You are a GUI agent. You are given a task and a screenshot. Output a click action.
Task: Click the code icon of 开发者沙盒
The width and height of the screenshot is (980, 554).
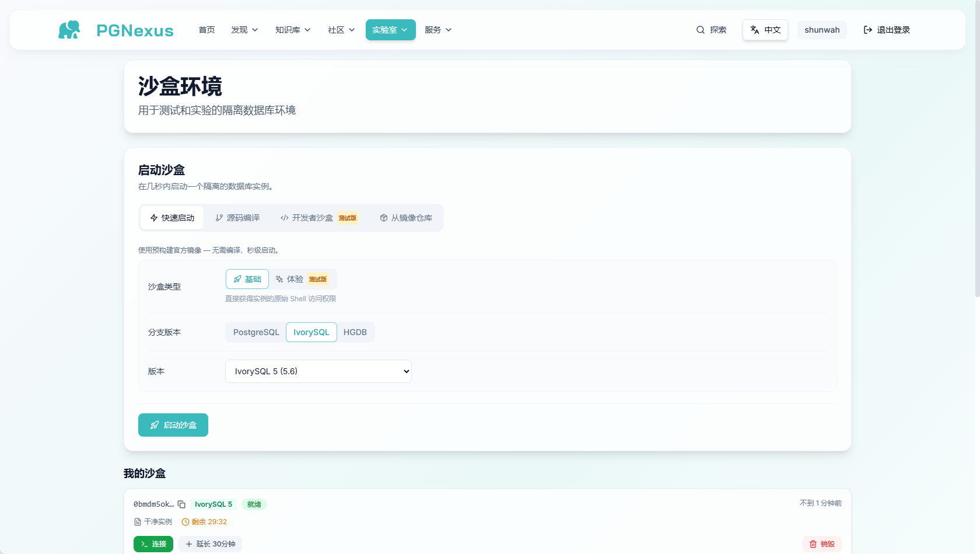[x=285, y=218]
